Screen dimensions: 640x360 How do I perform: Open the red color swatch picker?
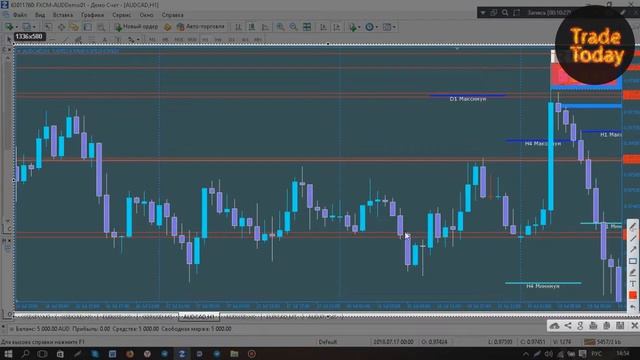(x=633, y=295)
